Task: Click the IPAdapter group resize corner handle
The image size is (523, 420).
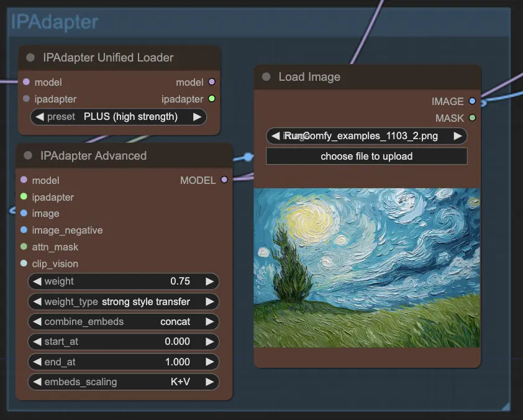Action: (506, 406)
